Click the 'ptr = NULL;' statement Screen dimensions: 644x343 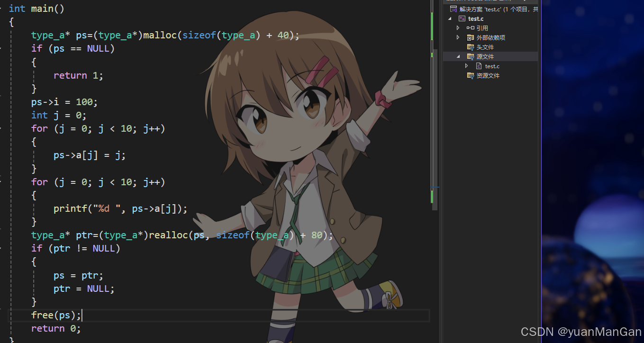(84, 289)
